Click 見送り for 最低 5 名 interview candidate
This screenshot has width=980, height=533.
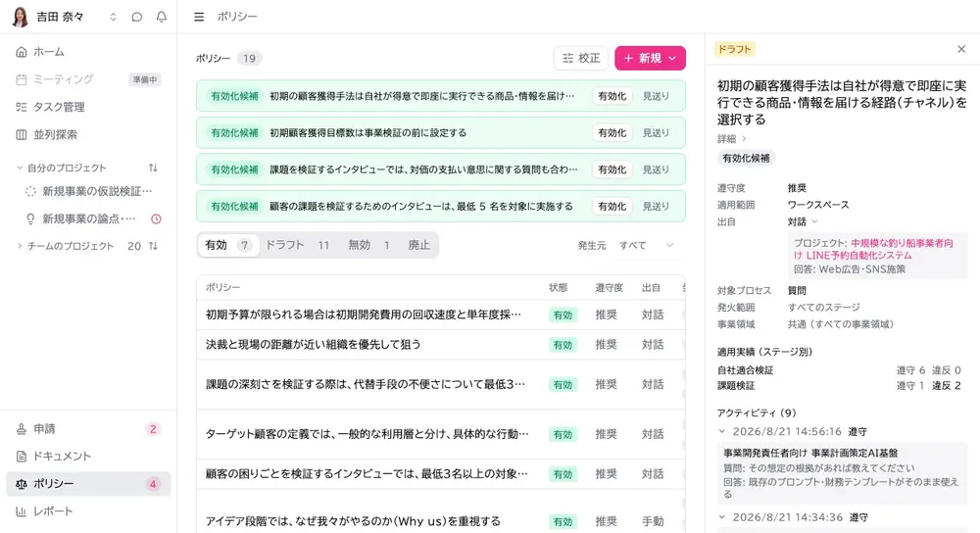(x=657, y=206)
